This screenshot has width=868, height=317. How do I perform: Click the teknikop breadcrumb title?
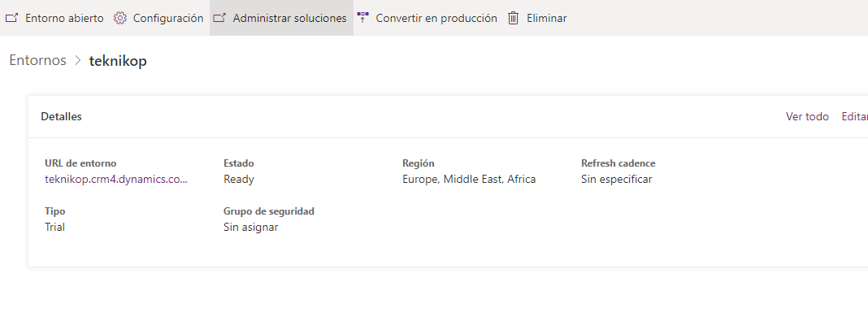(118, 61)
